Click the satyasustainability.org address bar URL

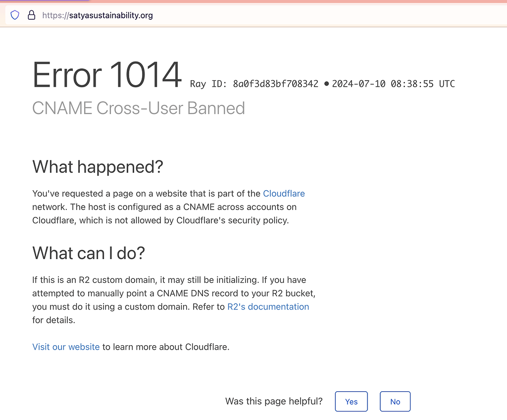click(x=98, y=15)
